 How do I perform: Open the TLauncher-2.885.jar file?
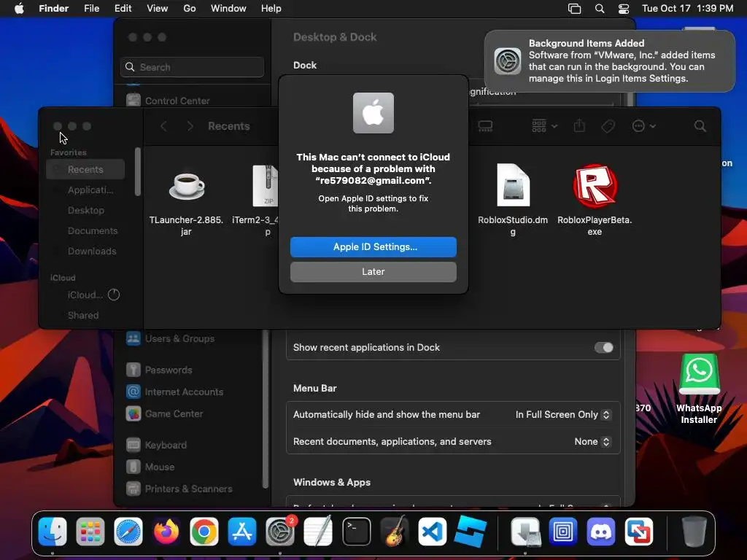click(186, 201)
